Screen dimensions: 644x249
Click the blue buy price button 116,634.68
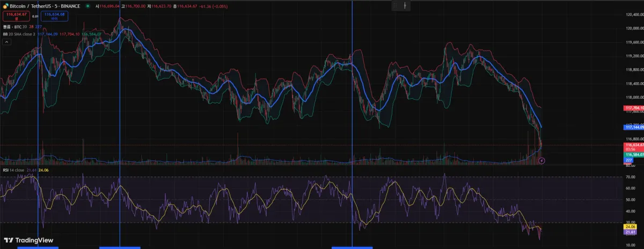[x=55, y=17]
